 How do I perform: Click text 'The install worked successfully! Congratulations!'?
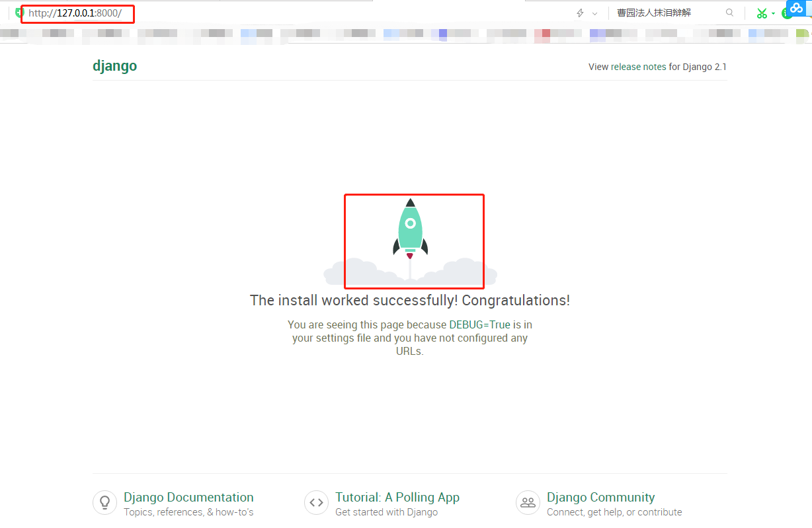pos(410,300)
